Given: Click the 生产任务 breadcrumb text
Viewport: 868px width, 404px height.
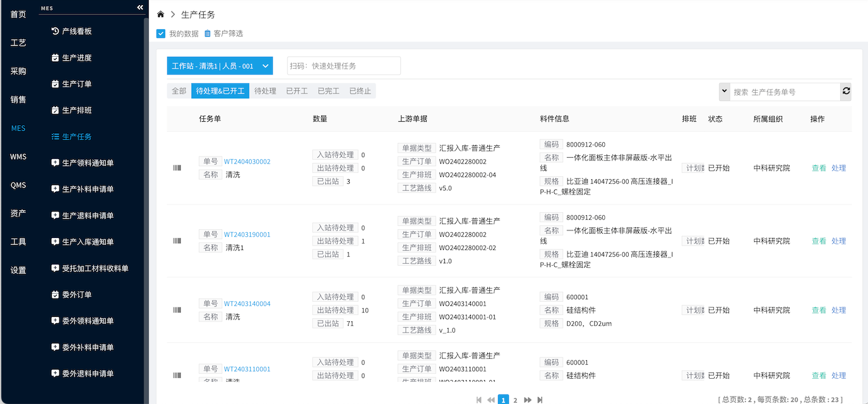Looking at the screenshot, I should [198, 15].
